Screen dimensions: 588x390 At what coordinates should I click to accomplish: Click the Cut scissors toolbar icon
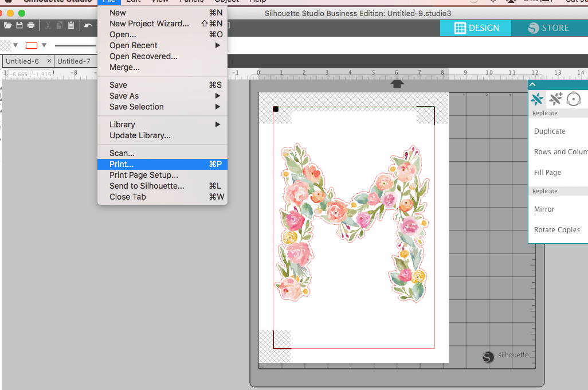click(x=48, y=26)
